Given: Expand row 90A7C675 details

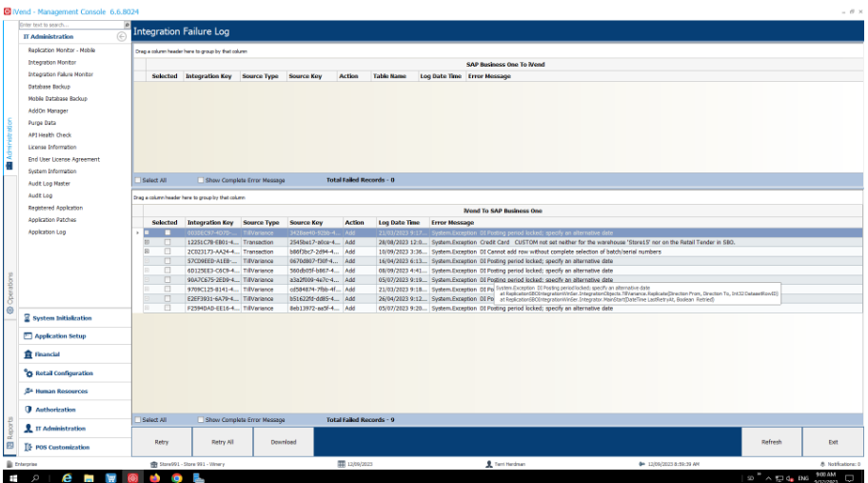Looking at the screenshot, I should click(147, 280).
